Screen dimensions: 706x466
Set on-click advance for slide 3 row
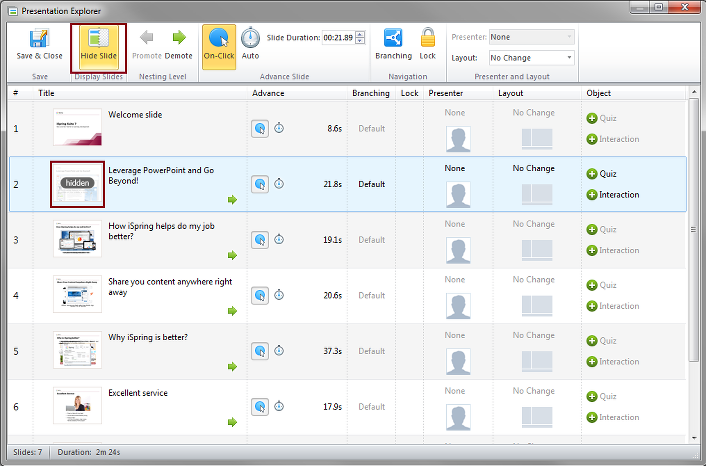click(x=260, y=240)
